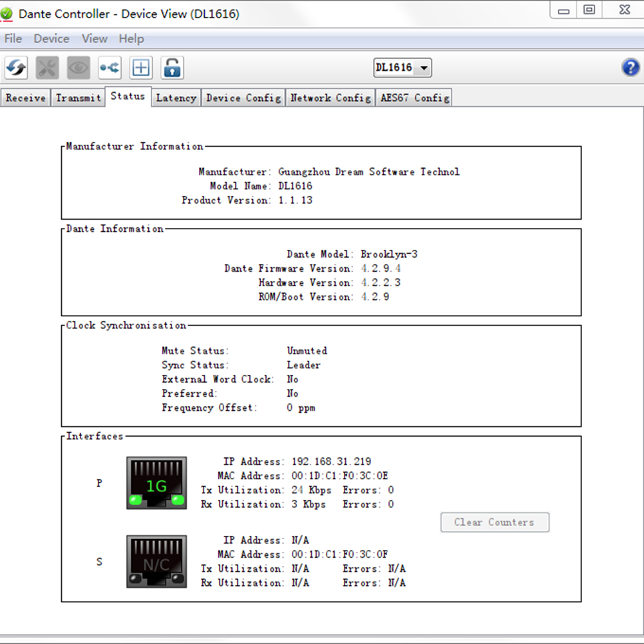Click the Refresh toolbar icon
Image resolution: width=644 pixels, height=644 pixels.
pos(17,68)
